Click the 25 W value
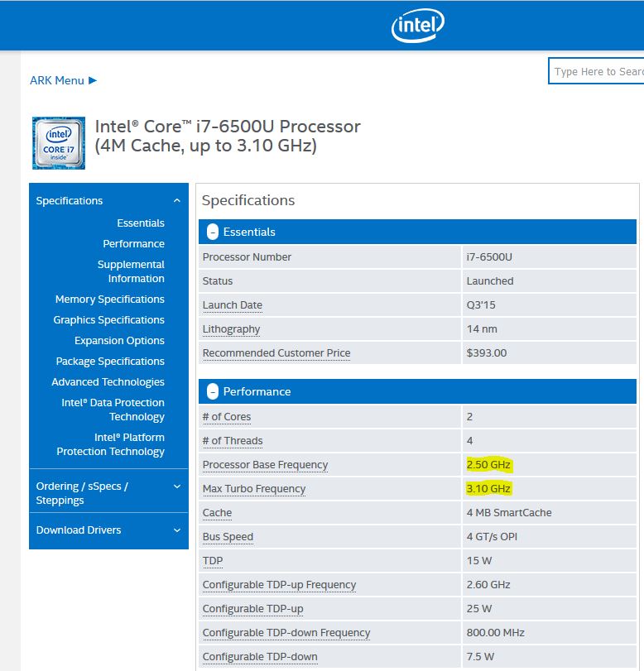 (478, 608)
